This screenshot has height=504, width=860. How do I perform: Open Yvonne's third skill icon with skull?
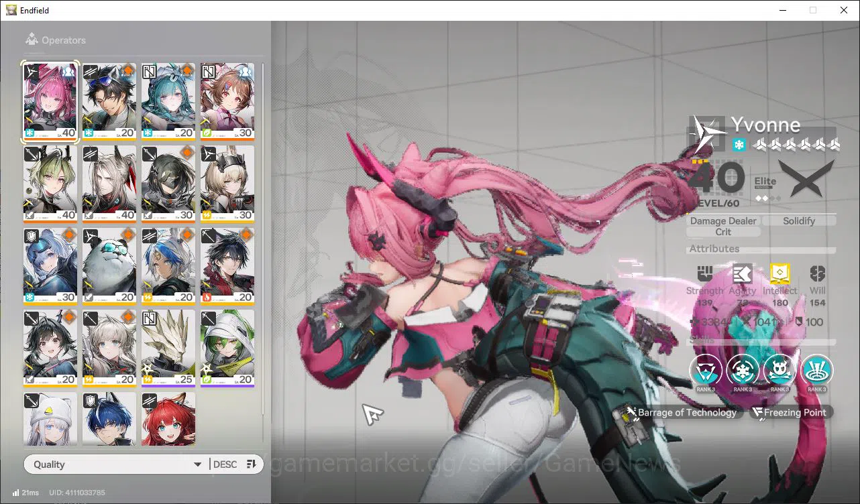[x=780, y=371]
